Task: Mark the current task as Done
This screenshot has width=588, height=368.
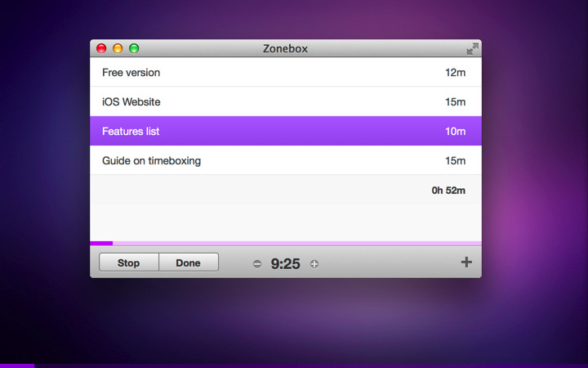Action: click(x=189, y=263)
